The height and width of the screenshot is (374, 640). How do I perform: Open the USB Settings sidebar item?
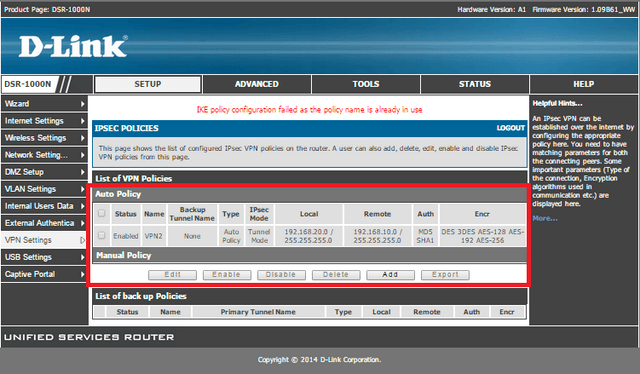pyautogui.click(x=44, y=257)
